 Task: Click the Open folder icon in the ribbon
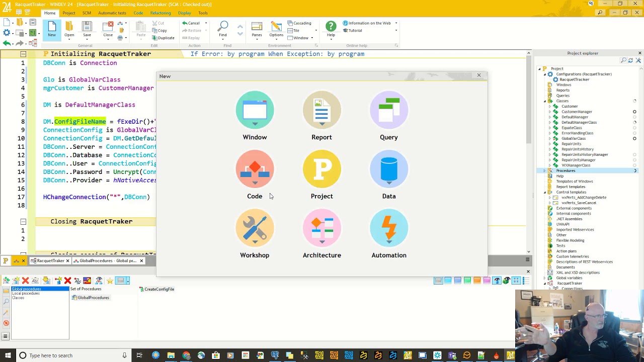[x=69, y=26]
